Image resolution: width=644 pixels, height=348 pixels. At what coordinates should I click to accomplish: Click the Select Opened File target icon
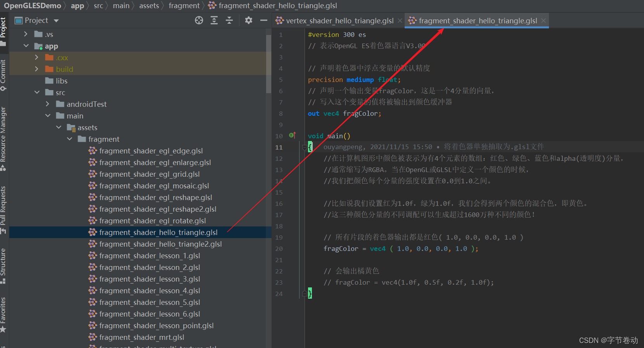[x=199, y=20]
